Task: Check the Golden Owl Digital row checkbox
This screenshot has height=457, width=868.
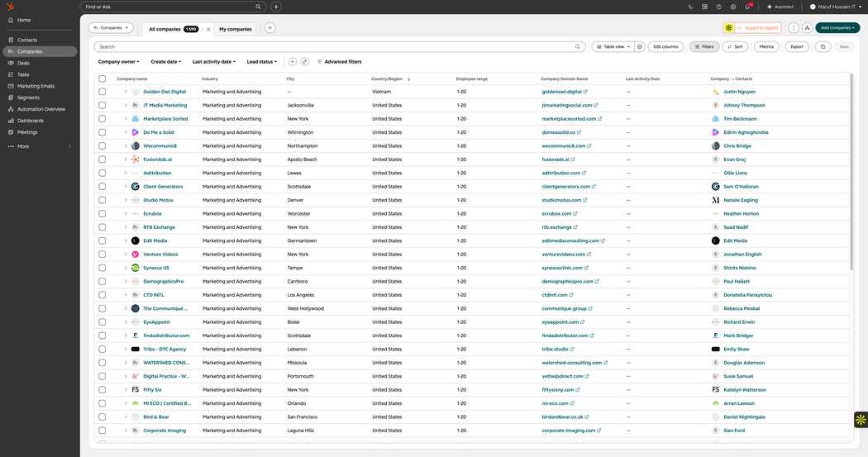Action: pyautogui.click(x=103, y=92)
